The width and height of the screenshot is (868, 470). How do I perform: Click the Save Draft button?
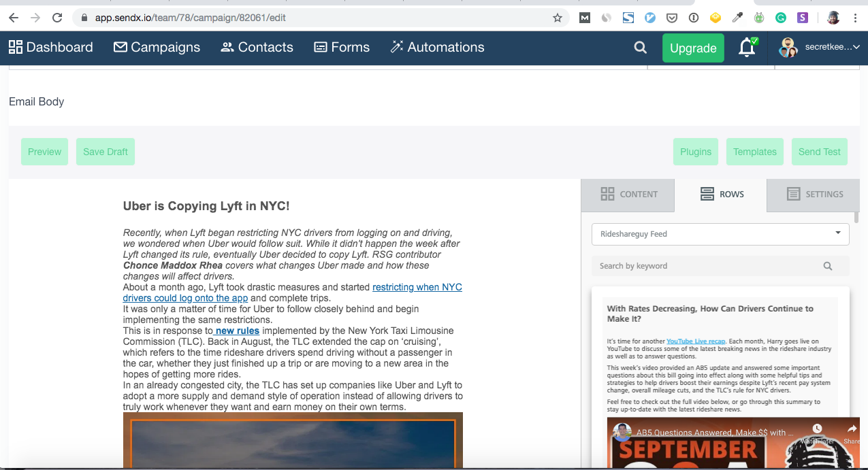click(x=106, y=152)
